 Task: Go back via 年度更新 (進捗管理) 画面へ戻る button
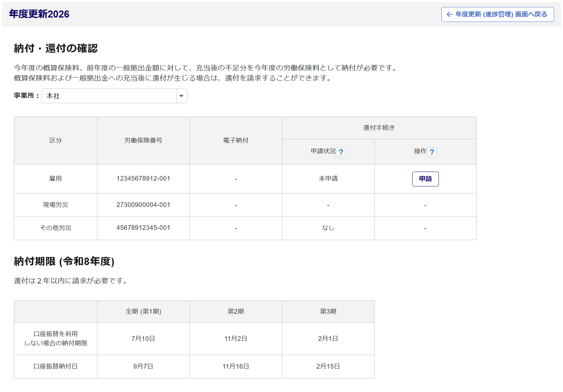(497, 14)
